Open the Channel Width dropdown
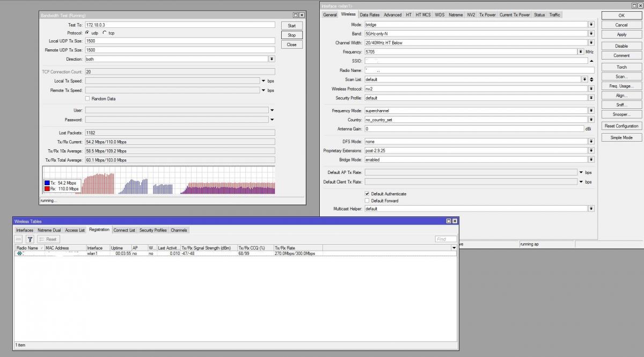644x357 pixels. pyautogui.click(x=591, y=43)
